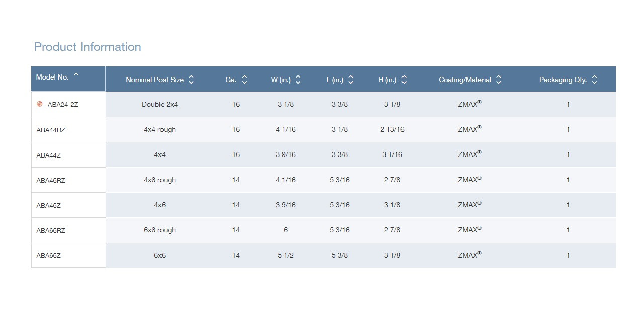This screenshot has height=312, width=644.
Task: Sort by Ga. column arrows
Action: pos(245,80)
